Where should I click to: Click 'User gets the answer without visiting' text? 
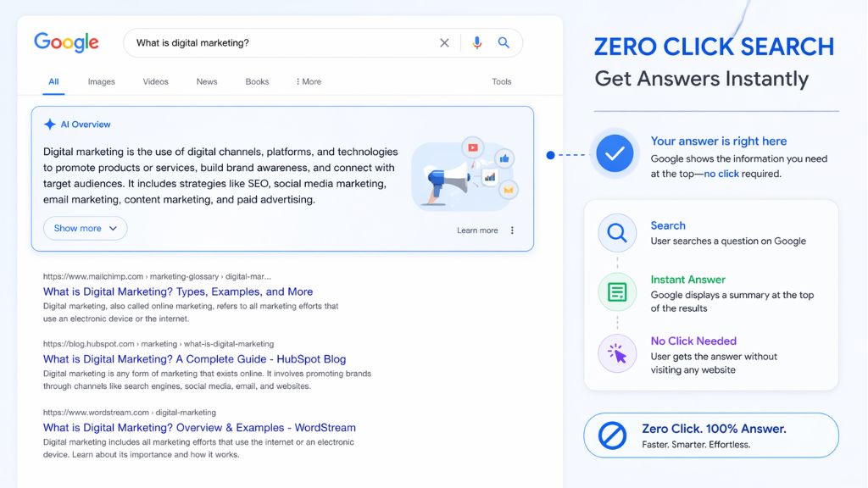714,363
